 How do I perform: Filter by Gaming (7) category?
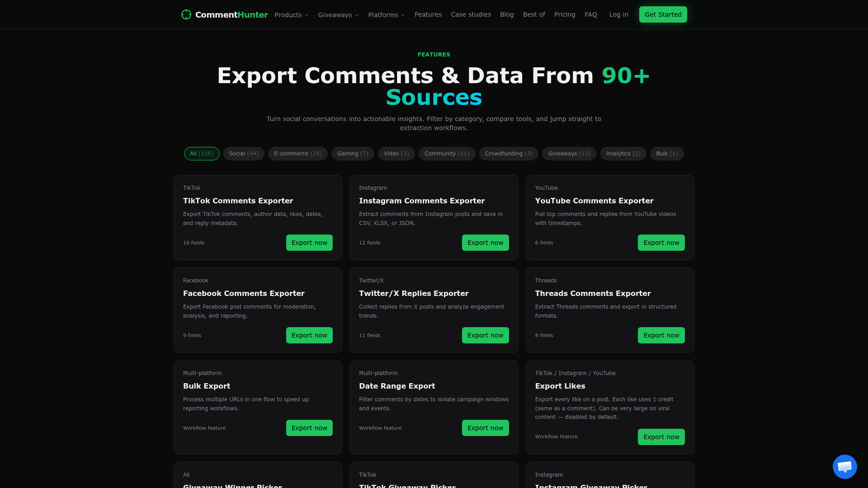click(x=353, y=154)
